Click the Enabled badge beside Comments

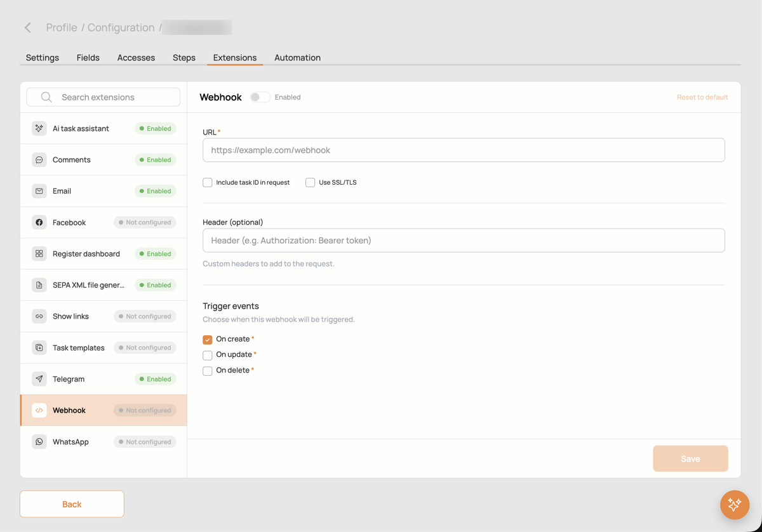[156, 160]
